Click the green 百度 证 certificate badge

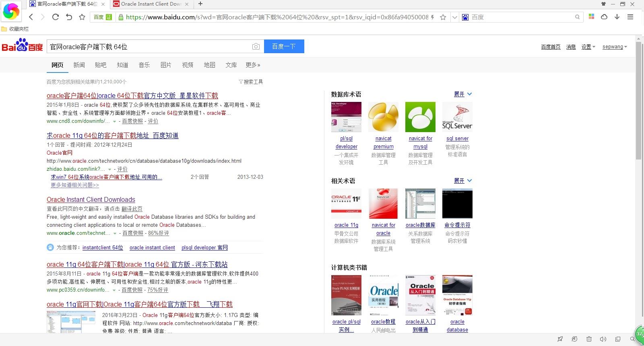103,17
